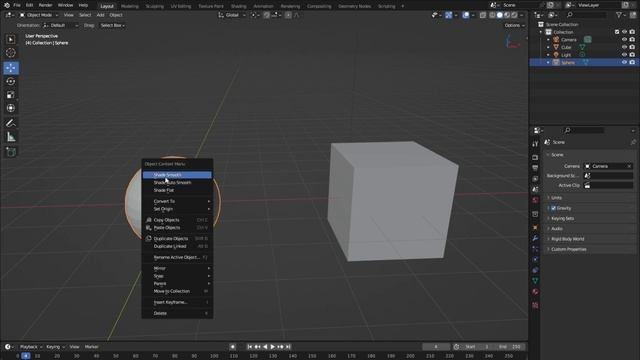Viewport: 640px width, 360px height.
Task: Toggle the Collection exclude checkbox
Action: [617, 32]
